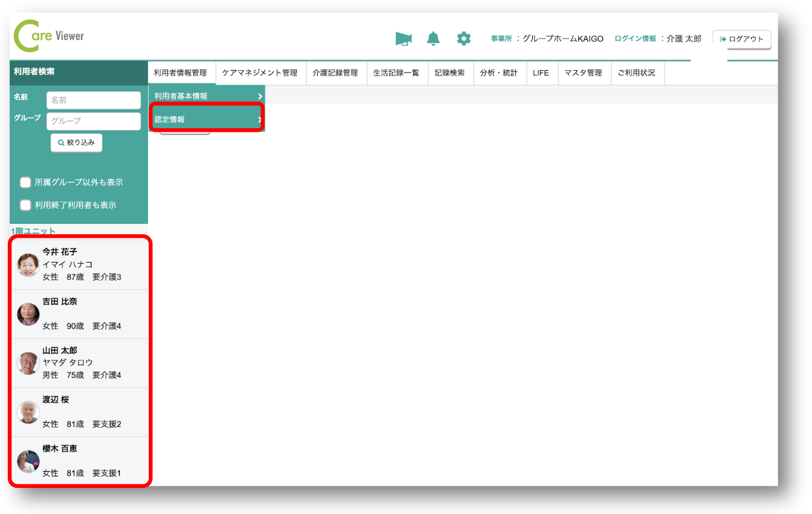Click 吉田 比奈's avatar photo
Image resolution: width=812 pixels, height=514 pixels.
coord(28,314)
